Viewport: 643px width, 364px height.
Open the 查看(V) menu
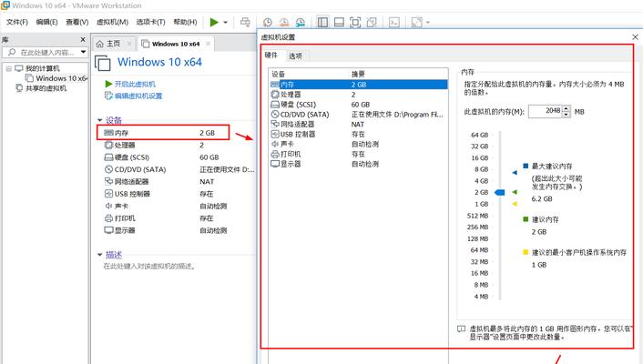coord(77,22)
